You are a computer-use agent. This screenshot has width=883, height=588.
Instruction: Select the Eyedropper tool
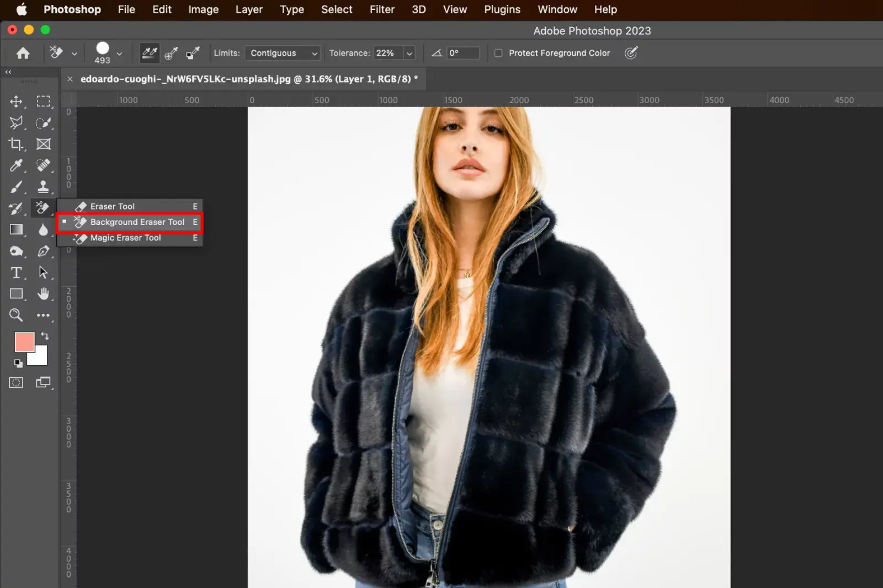(16, 165)
